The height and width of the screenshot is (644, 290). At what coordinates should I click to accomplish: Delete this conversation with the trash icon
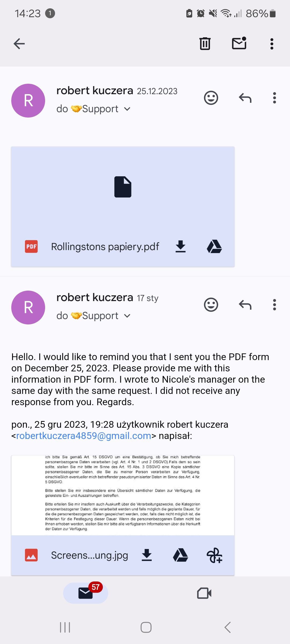pos(205,44)
